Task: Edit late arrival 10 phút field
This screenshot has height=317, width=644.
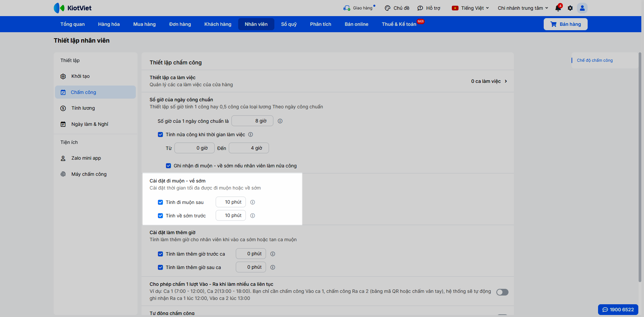Action: click(231, 202)
